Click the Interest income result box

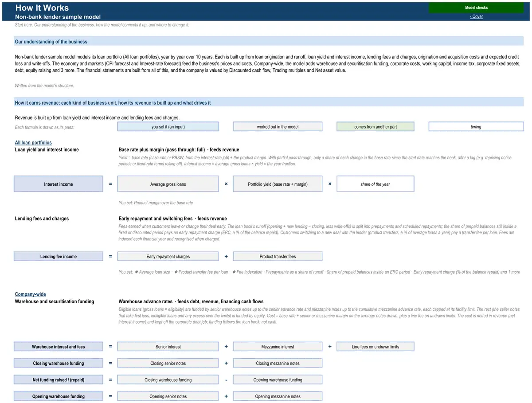pos(58,184)
